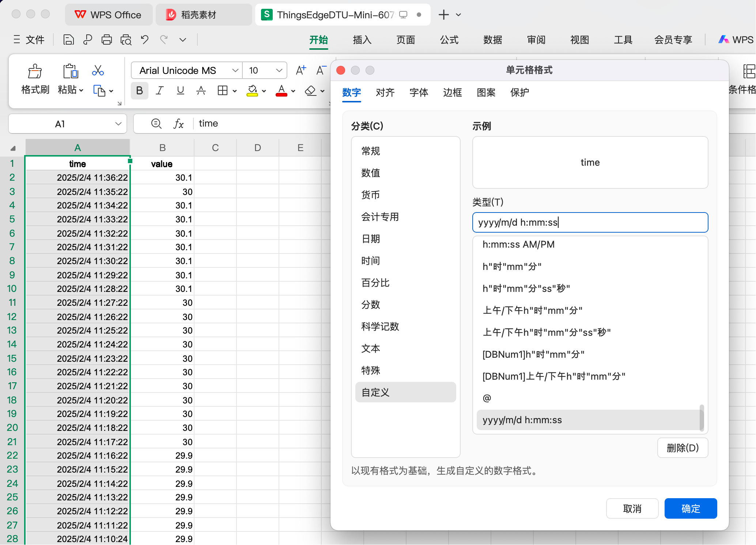Screen dimensions: 756x545
Task: Click the format type list scrollbar
Action: point(702,418)
